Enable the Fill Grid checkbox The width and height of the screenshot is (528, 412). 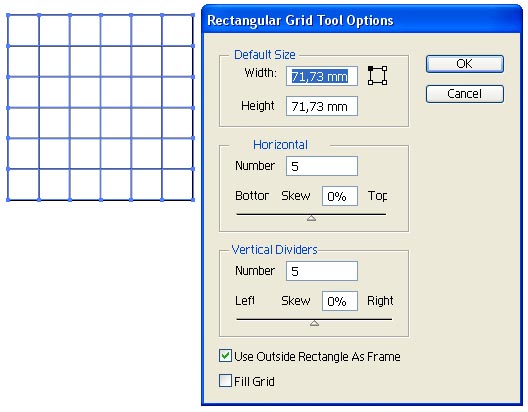[x=225, y=381]
